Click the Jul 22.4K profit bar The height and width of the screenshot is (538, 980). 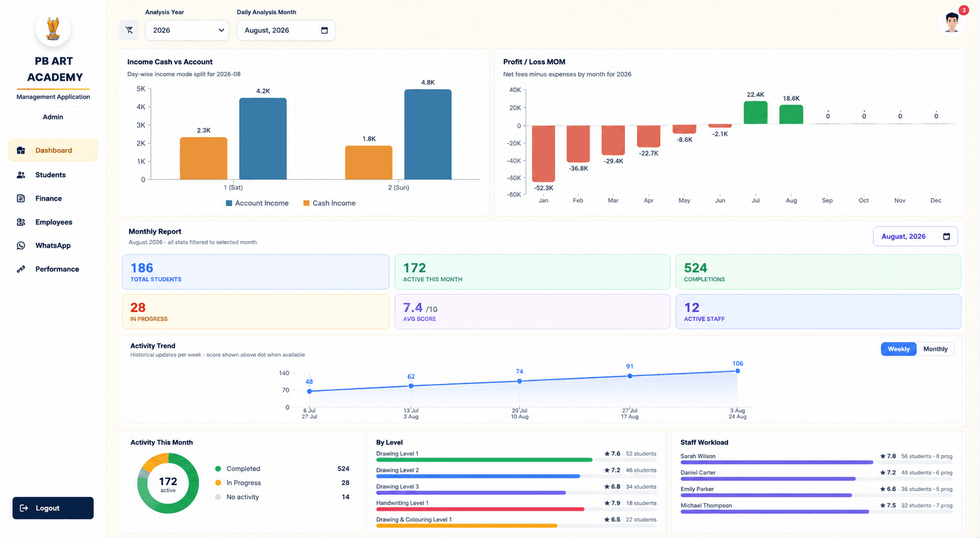click(x=755, y=113)
